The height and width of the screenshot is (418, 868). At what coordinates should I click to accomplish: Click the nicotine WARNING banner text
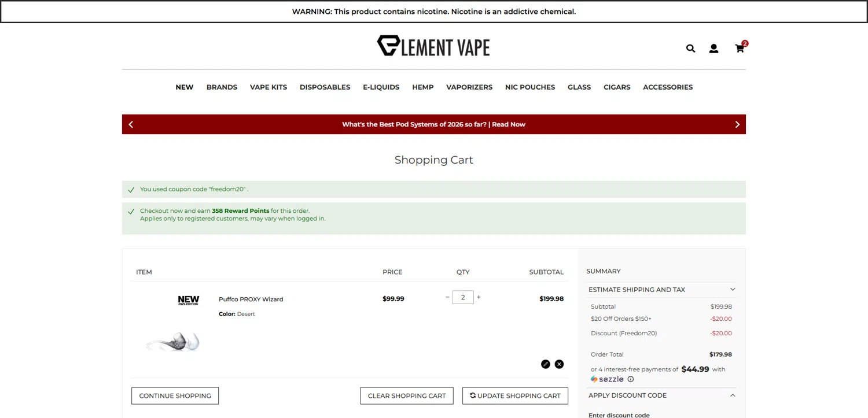[434, 12]
